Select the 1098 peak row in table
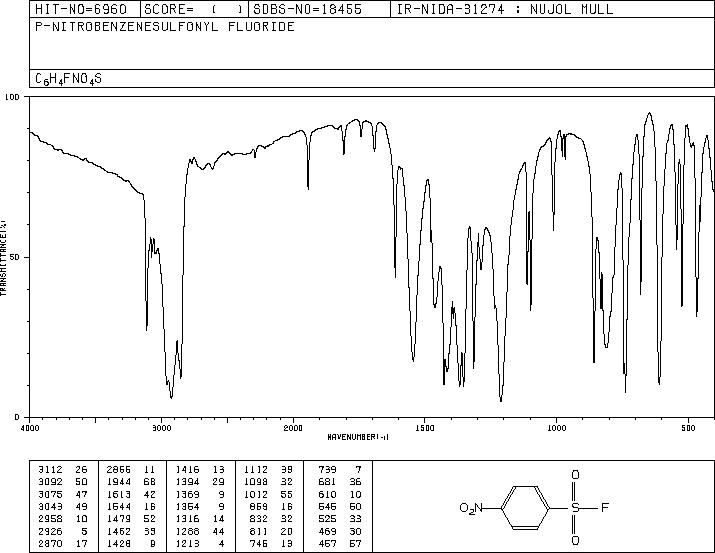Image resolution: width=715 pixels, height=553 pixels. [269, 482]
